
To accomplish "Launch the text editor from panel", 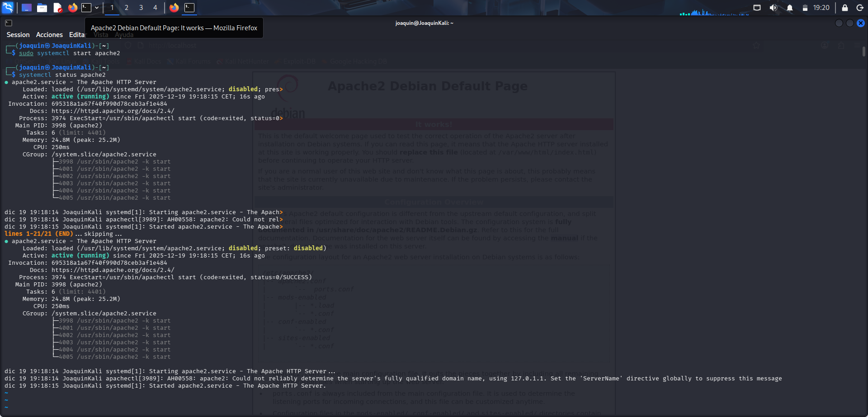I will (x=57, y=8).
